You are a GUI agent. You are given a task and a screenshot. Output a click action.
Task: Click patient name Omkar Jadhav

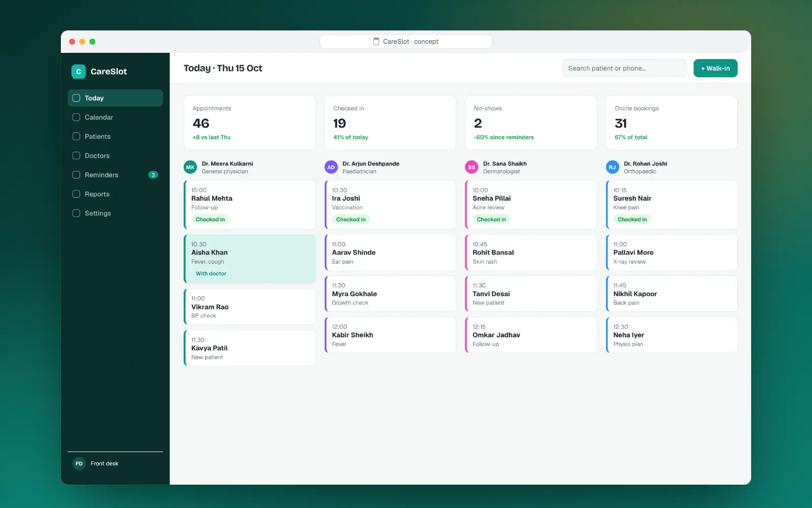(x=496, y=335)
